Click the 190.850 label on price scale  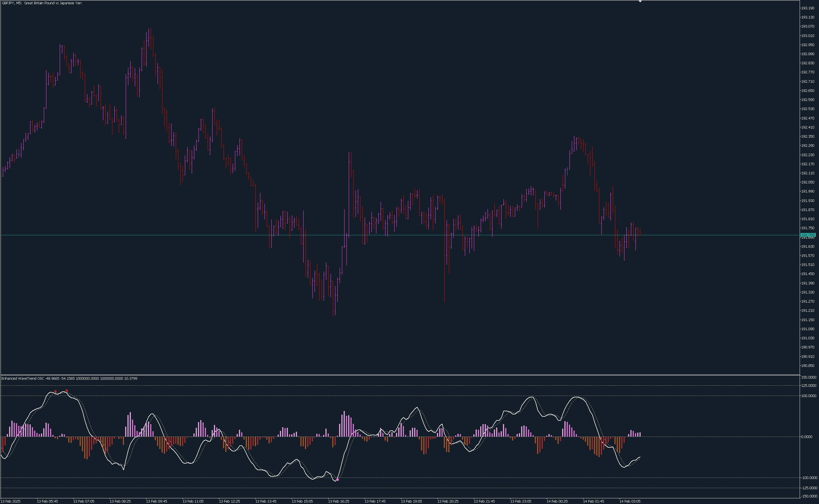[808, 366]
